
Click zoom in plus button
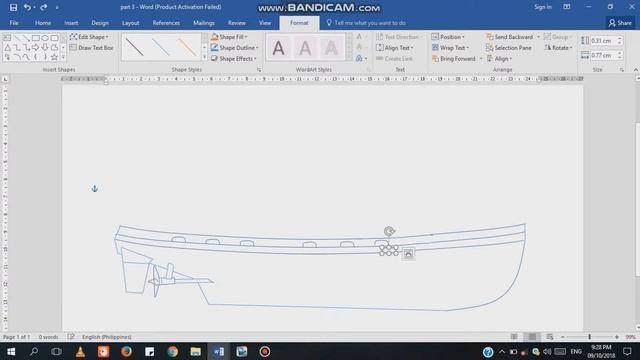[617, 337]
